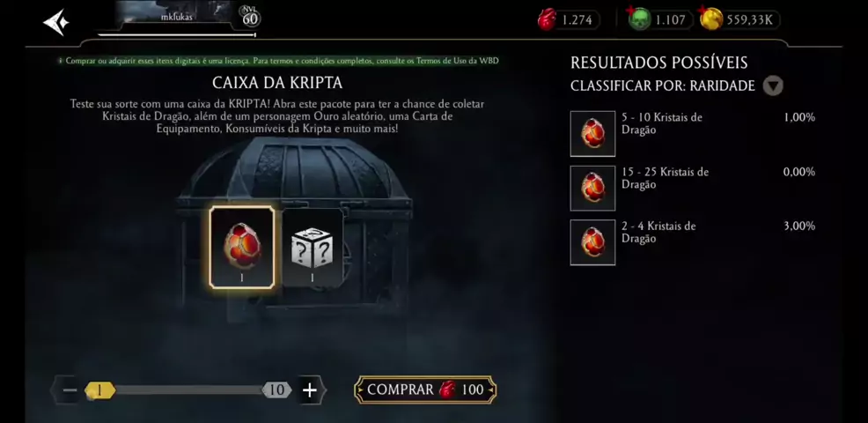
Task: Buy the box with Comprar 100 button
Action: click(x=425, y=390)
